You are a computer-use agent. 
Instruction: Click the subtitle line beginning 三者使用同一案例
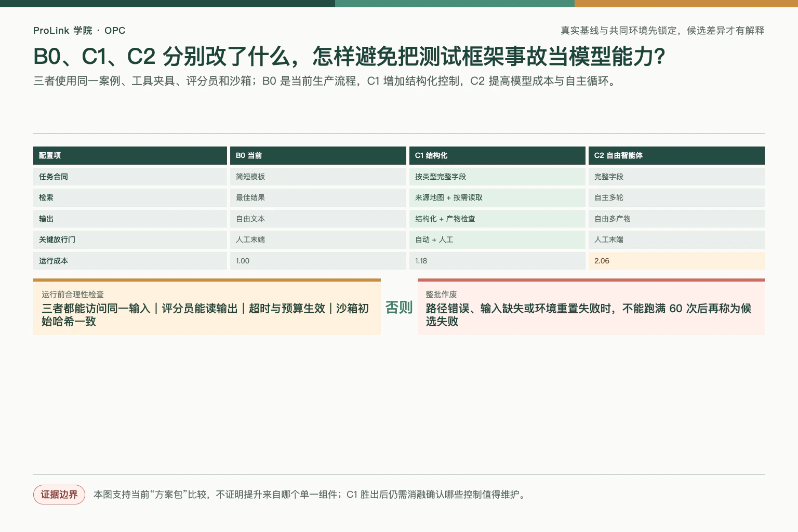326,81
